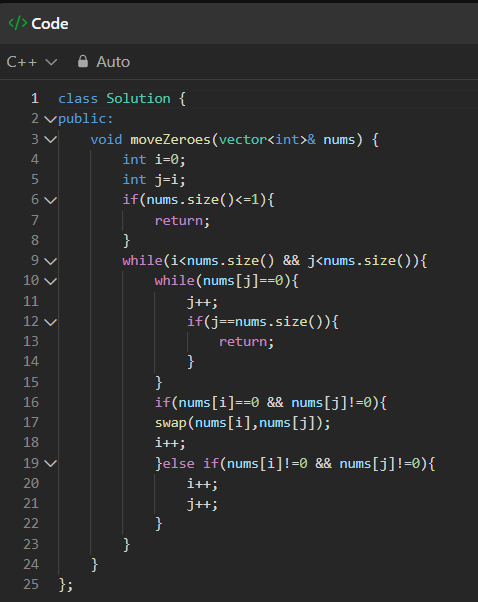Image resolution: width=478 pixels, height=602 pixels.
Task: Click the Auto mode label
Action: tap(113, 62)
